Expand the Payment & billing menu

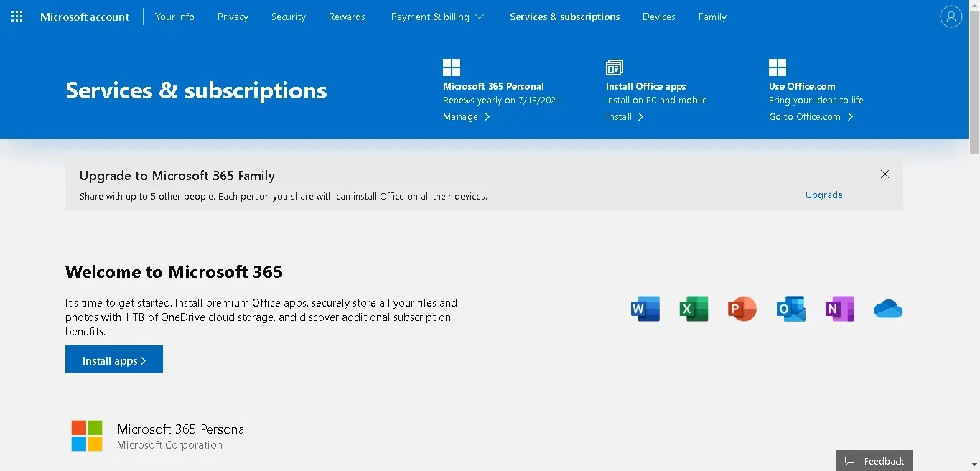tap(437, 17)
